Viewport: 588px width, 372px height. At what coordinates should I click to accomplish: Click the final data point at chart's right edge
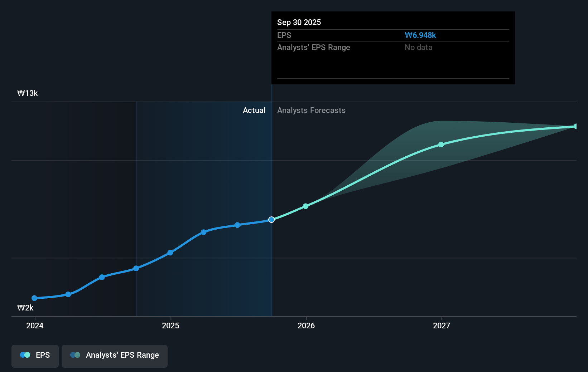pos(576,126)
